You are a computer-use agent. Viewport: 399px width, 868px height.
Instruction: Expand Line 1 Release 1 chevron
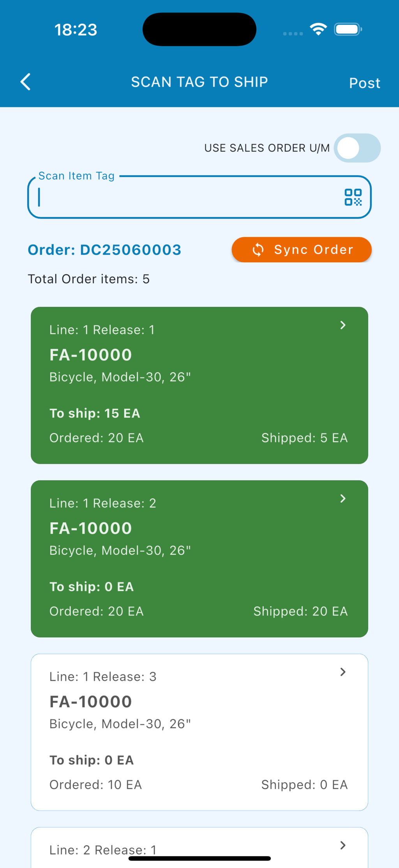[343, 325]
